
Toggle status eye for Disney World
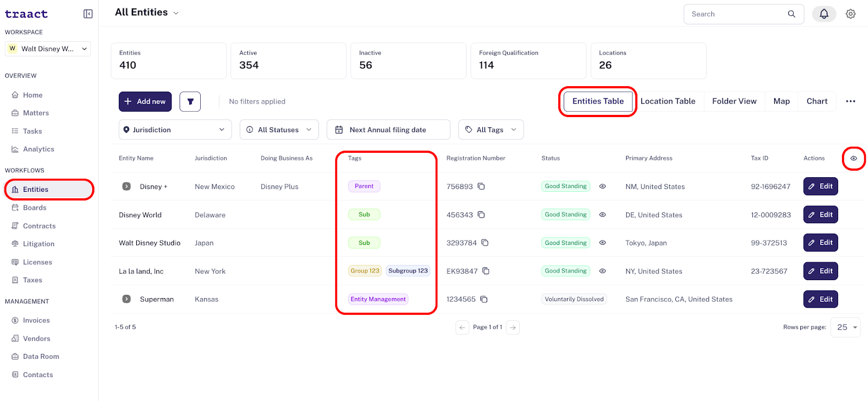coord(602,215)
